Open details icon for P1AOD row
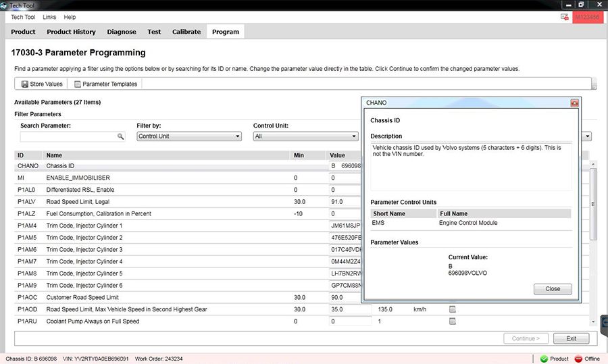608x364 pixels. point(453,309)
